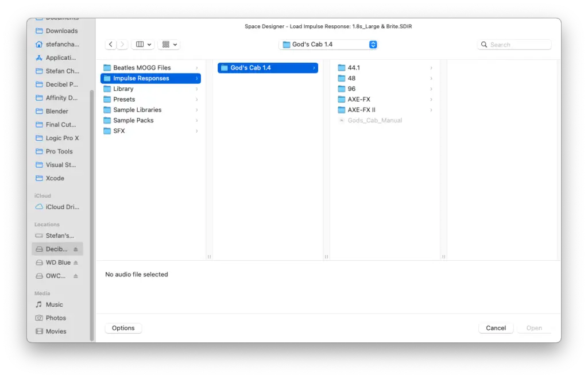Open the AXE-FX II folder
Screen dimensions: 588x378
click(385, 110)
